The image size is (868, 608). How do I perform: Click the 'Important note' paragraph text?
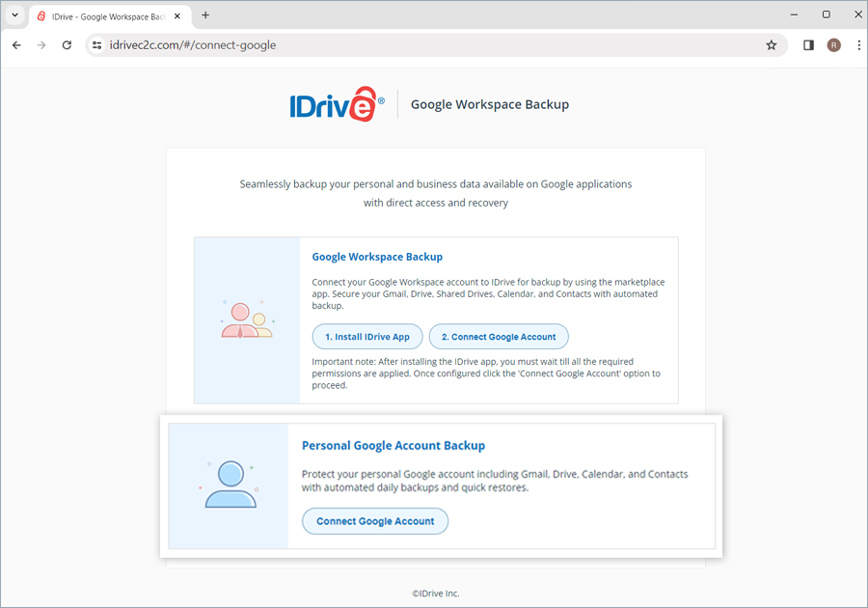[486, 373]
